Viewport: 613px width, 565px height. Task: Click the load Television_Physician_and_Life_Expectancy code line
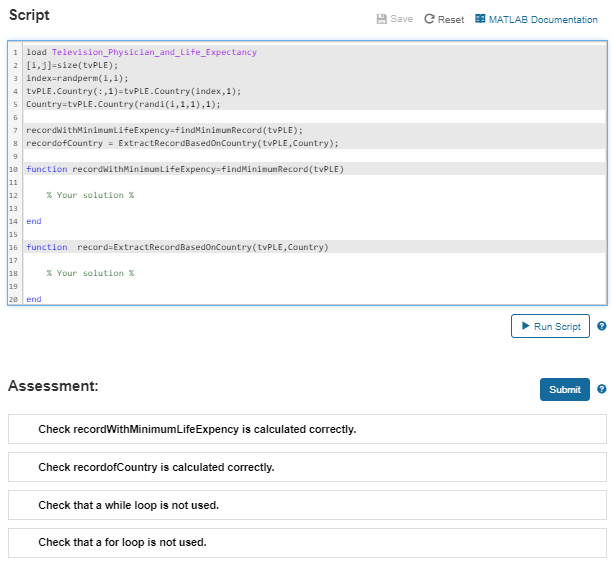click(142, 52)
